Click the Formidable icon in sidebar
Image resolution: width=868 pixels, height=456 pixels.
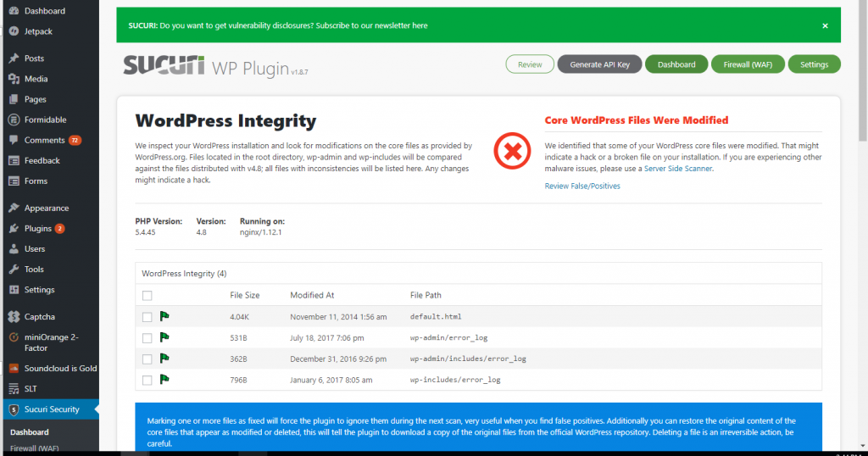(x=14, y=120)
